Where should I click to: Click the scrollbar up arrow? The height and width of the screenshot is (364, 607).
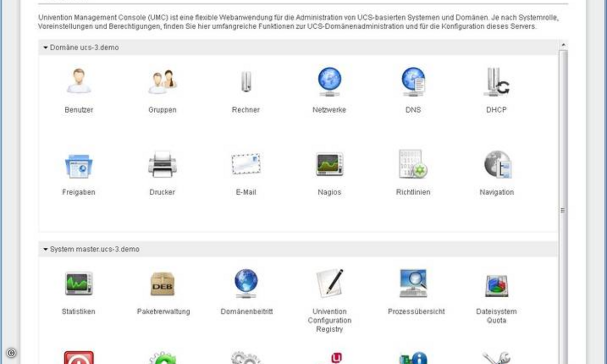coord(563,45)
